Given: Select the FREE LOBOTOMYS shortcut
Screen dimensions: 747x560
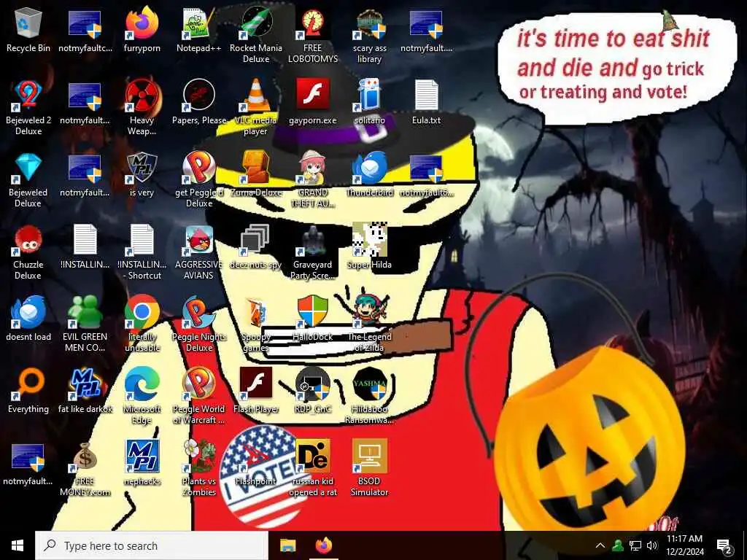Looking at the screenshot, I should click(x=312, y=24).
